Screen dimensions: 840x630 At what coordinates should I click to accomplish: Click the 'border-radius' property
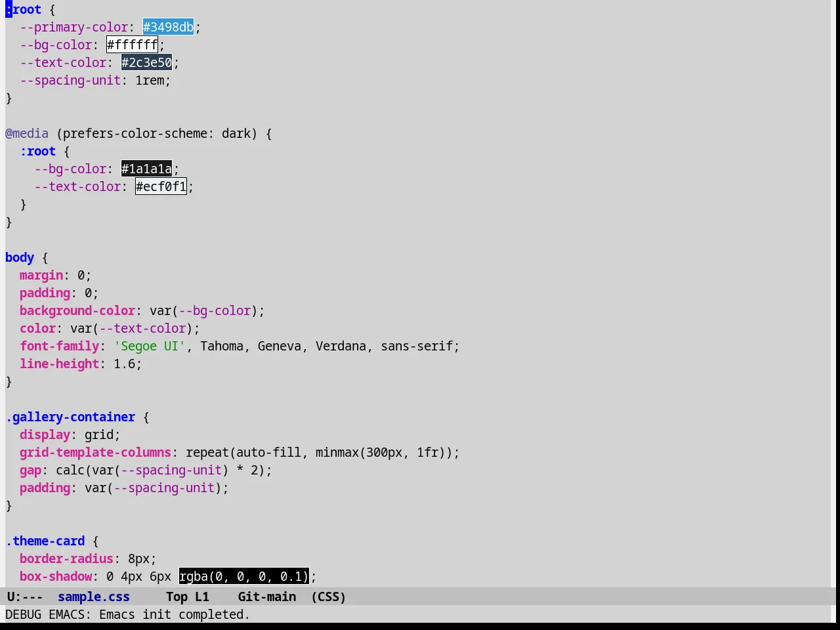click(66, 558)
